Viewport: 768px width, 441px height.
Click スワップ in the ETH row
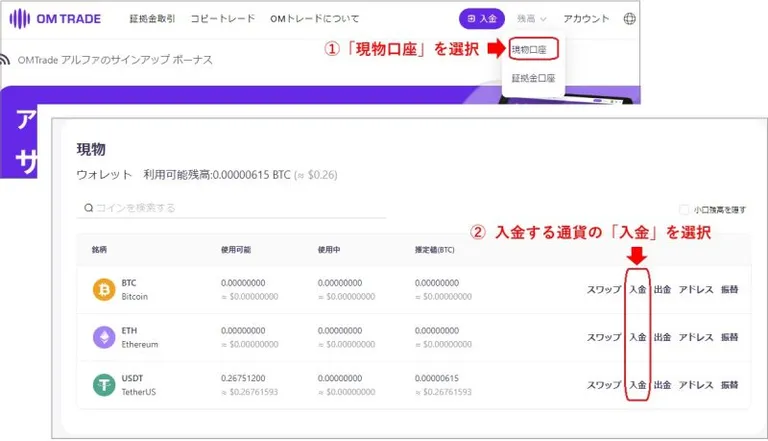604,337
